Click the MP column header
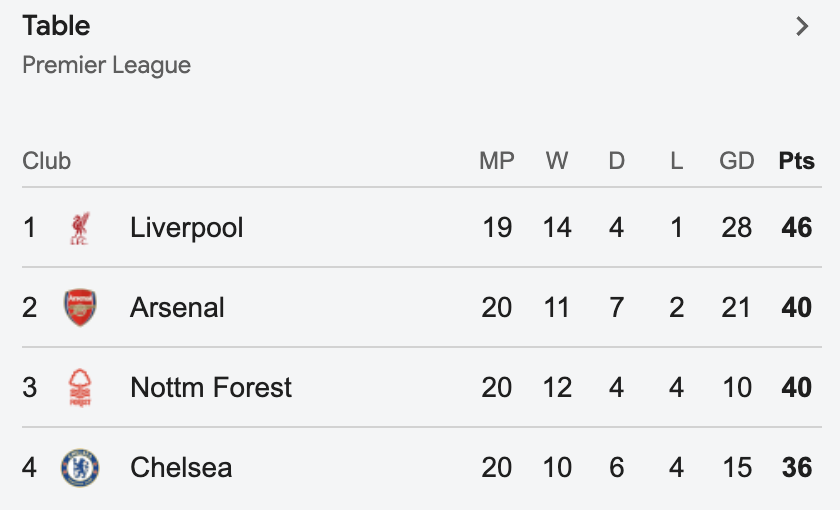Screen dimensions: 840x510 [x=497, y=161]
